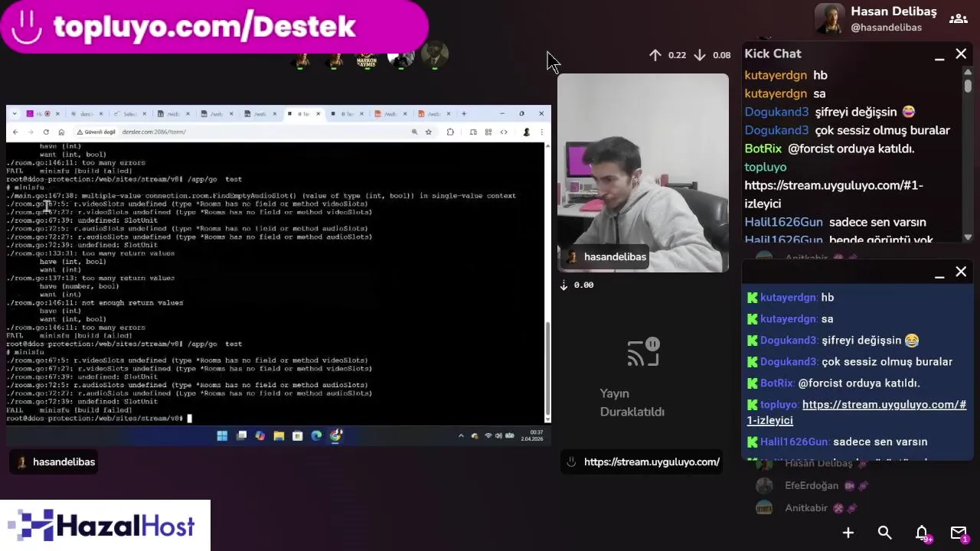Open stream.uyguluyo.com link in Kick Chat

[x=834, y=194]
